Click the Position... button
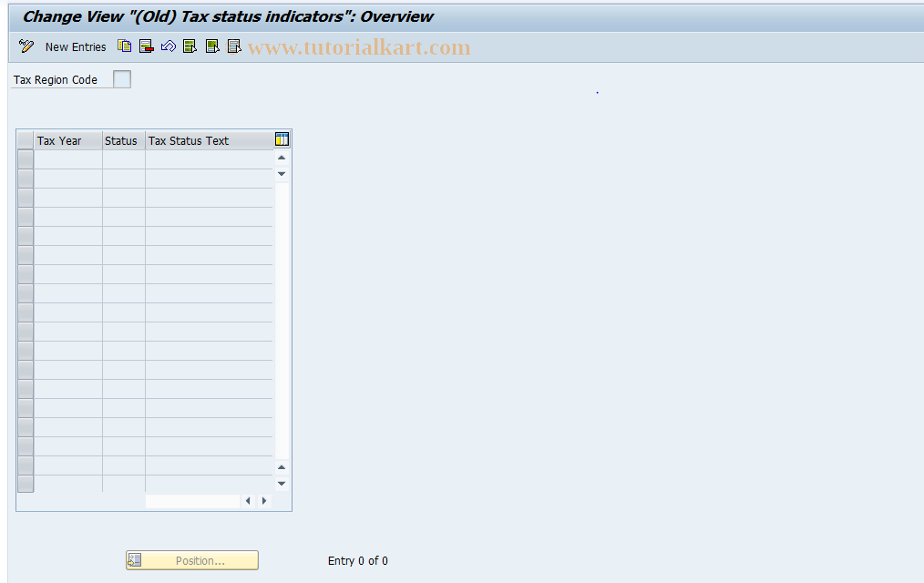 point(192,560)
